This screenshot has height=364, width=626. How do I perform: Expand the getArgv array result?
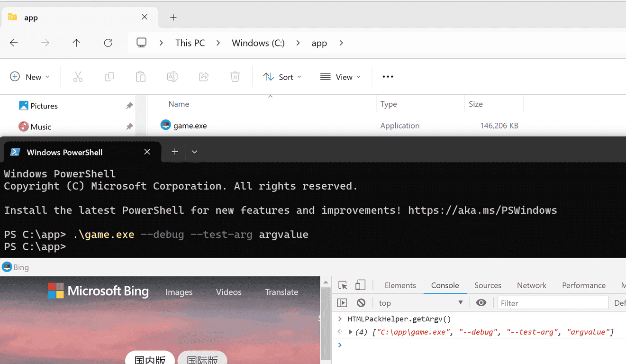350,332
